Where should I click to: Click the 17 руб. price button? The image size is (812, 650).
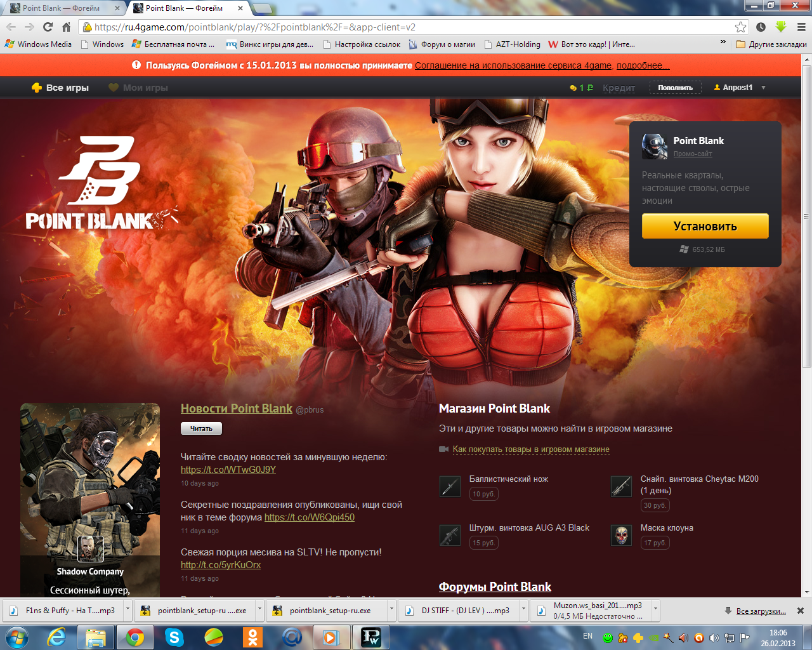tap(655, 543)
